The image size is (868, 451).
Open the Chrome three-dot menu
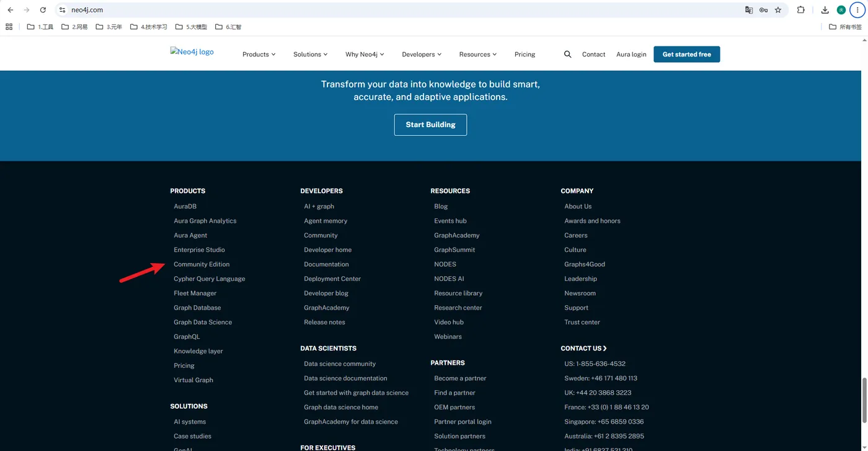[x=857, y=10]
